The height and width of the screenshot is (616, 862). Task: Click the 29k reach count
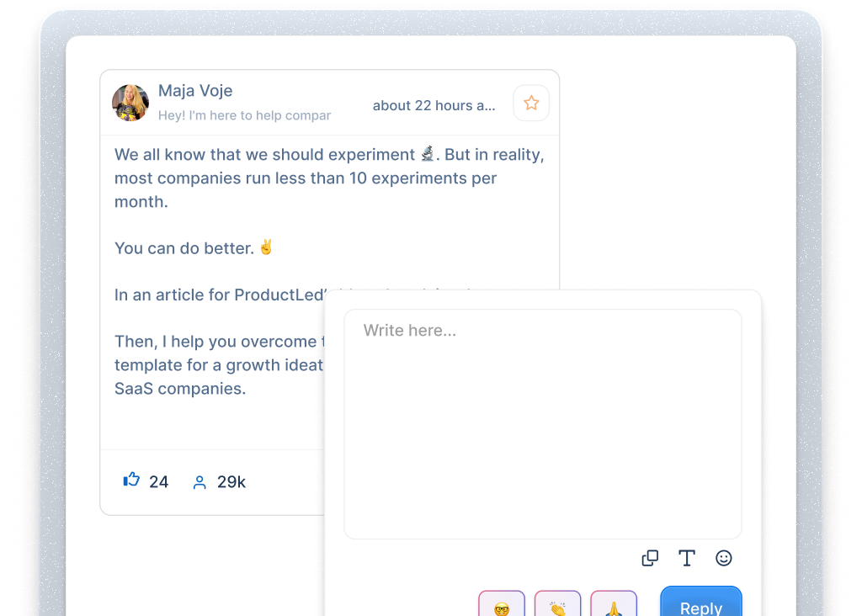pos(231,482)
